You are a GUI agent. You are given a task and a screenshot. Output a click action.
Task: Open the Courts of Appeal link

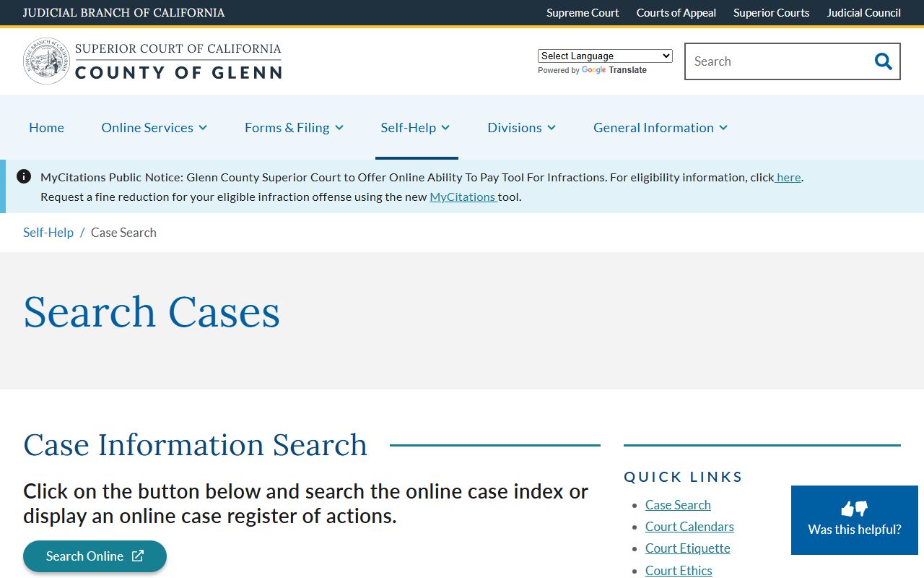pyautogui.click(x=676, y=12)
